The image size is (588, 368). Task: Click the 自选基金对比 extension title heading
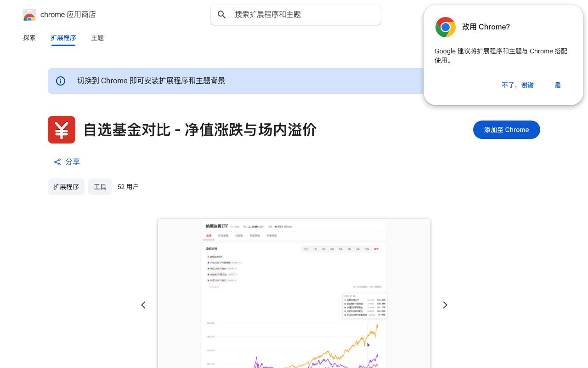point(200,130)
